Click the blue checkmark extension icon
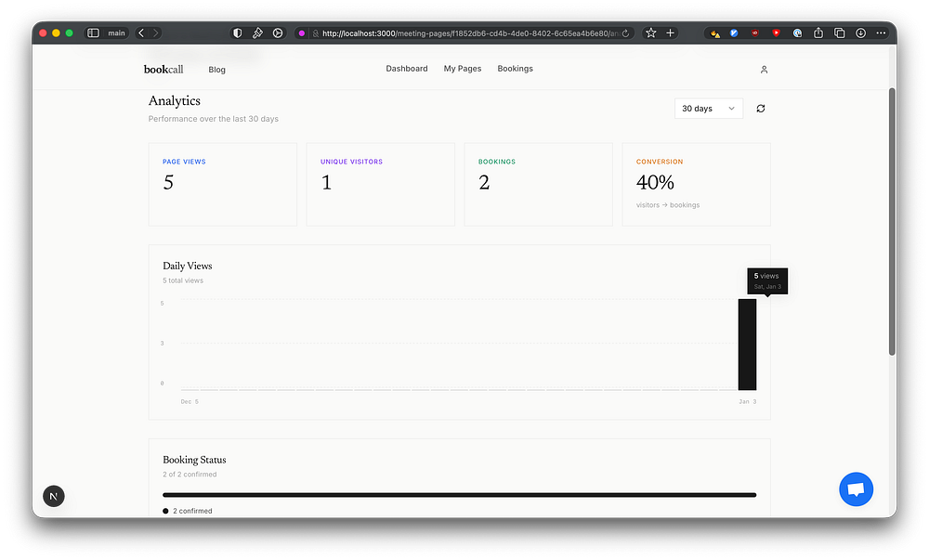Screen dimensions: 929x560 tap(734, 33)
